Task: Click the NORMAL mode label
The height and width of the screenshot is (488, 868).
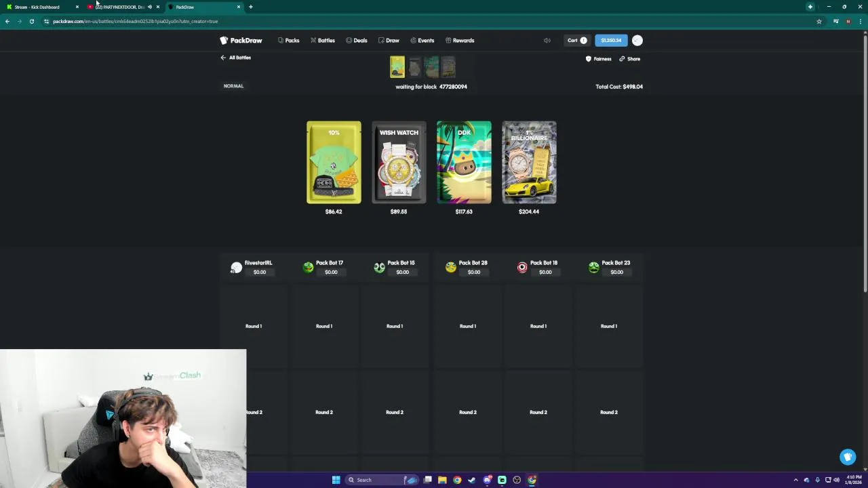Action: 233,86
